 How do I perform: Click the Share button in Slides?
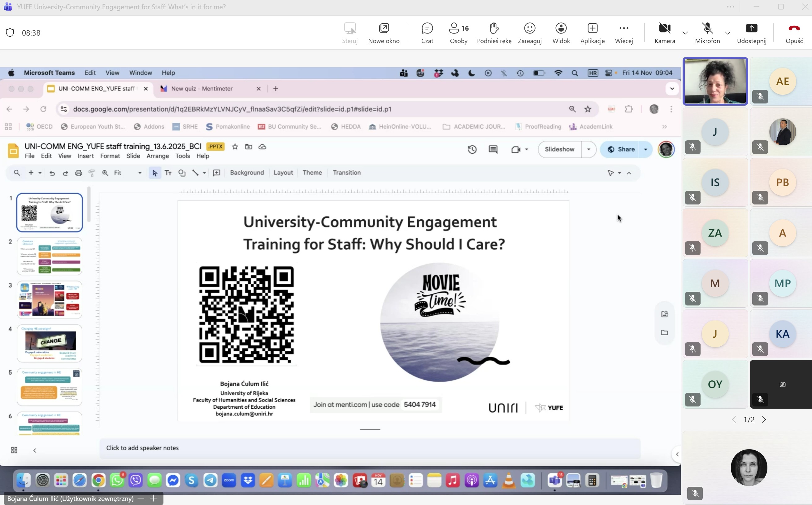click(621, 149)
